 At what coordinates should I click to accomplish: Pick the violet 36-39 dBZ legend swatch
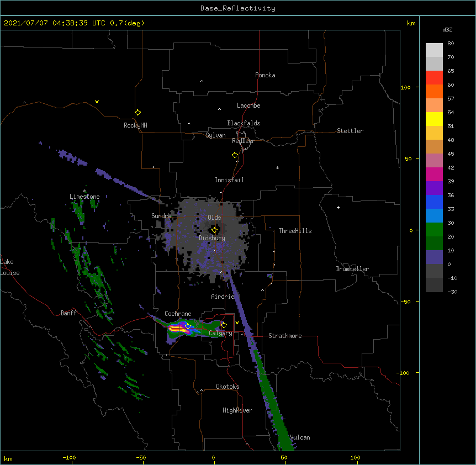click(x=434, y=188)
